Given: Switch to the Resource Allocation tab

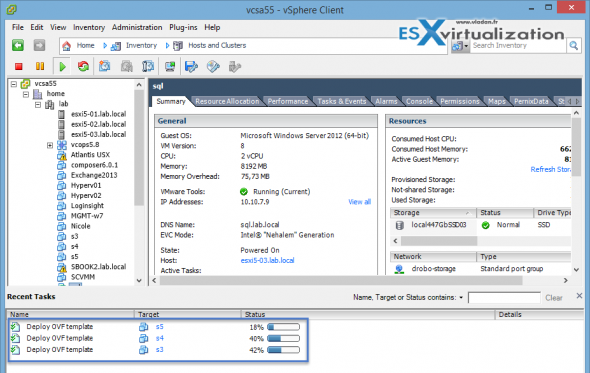Looking at the screenshot, I should pos(227,101).
